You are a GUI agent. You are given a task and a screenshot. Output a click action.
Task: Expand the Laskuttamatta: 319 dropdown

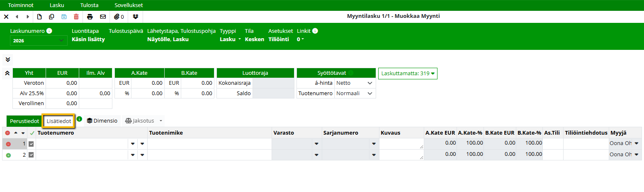(x=408, y=74)
